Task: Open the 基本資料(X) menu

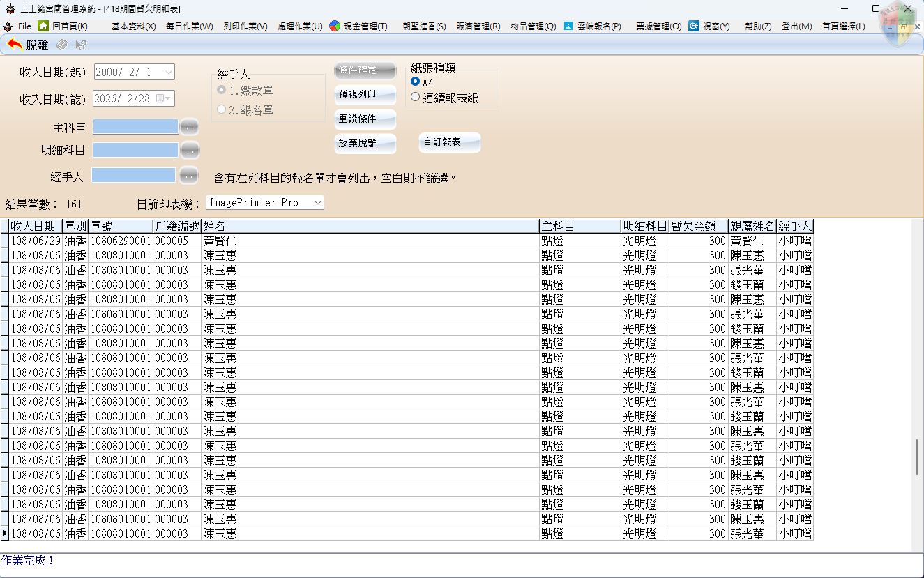Action: point(133,26)
